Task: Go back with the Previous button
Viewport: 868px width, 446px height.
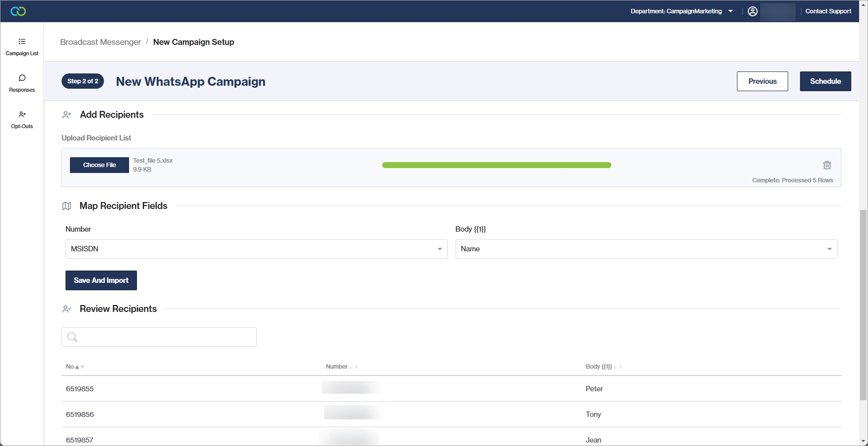Action: (x=762, y=81)
